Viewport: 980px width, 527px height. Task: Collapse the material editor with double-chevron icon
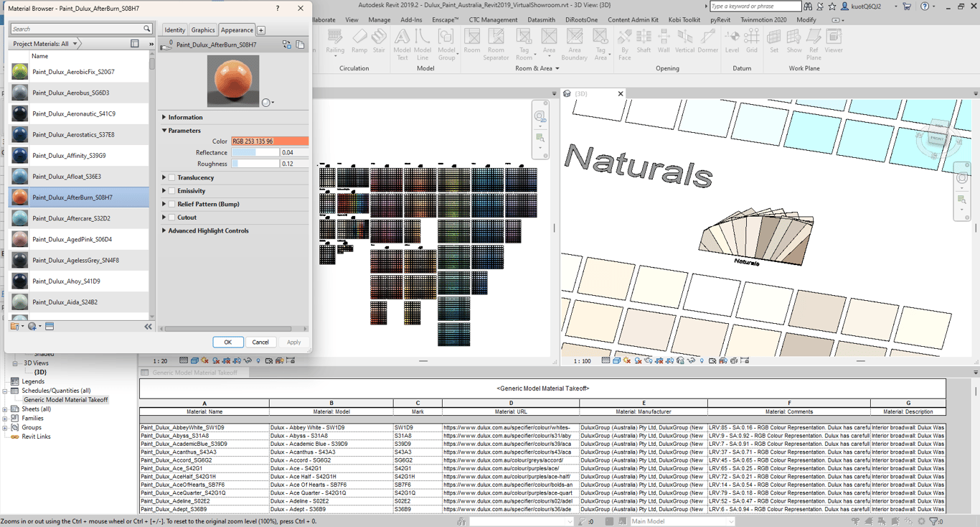pos(149,327)
